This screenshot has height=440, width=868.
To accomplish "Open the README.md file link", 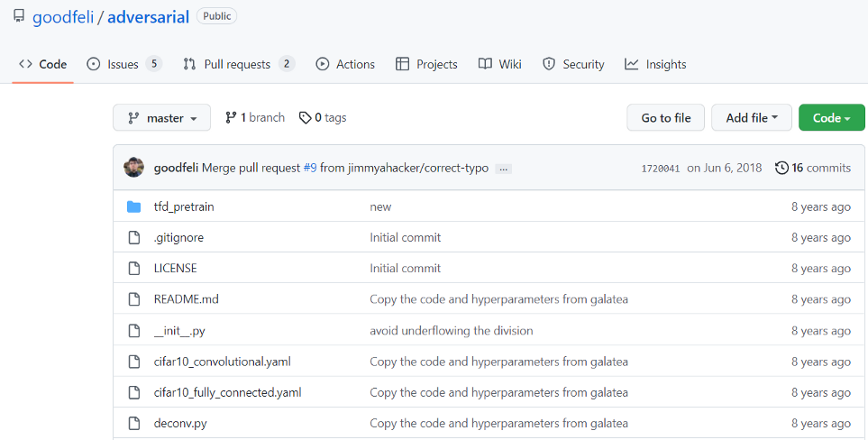I will click(186, 299).
